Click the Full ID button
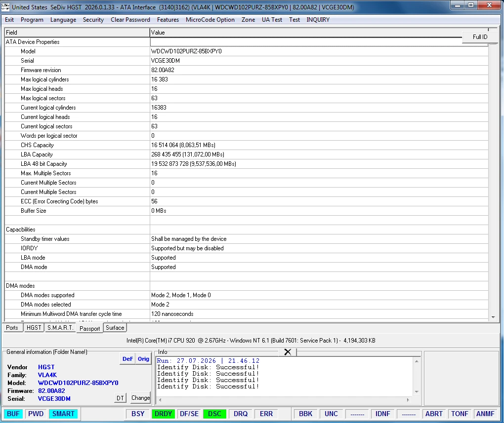 [x=480, y=37]
